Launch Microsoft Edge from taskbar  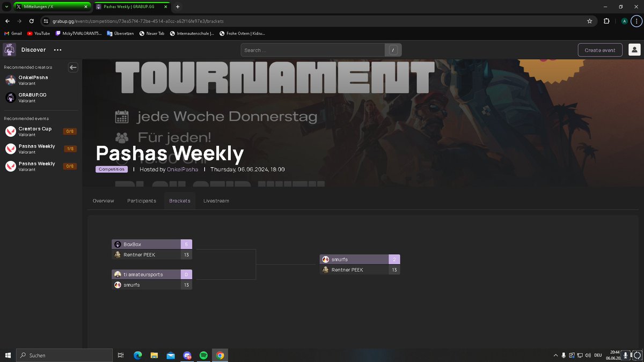click(137, 355)
